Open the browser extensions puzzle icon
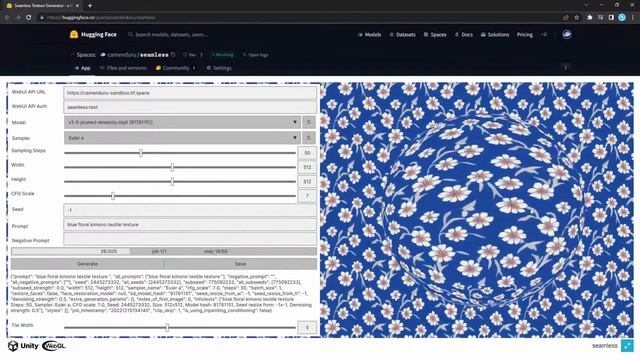640x360 pixels. tap(590, 18)
